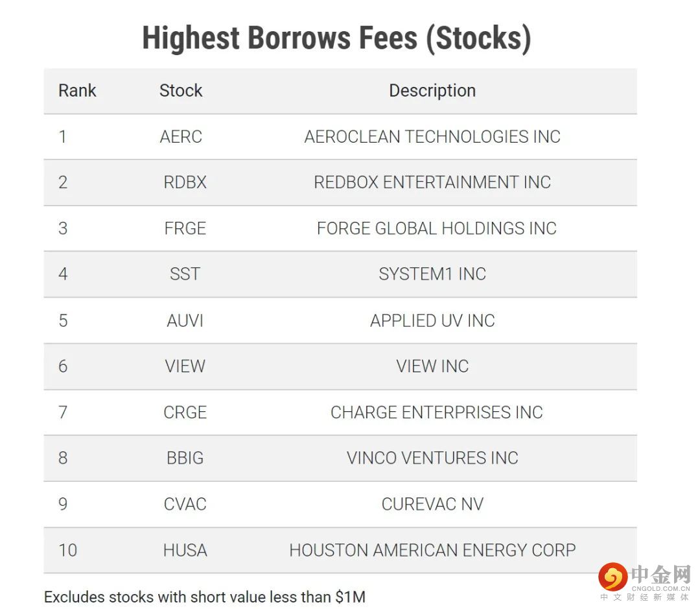The height and width of the screenshot is (609, 700).
Task: Click REDBOX ENTERTAINMENT INC description
Action: (432, 182)
